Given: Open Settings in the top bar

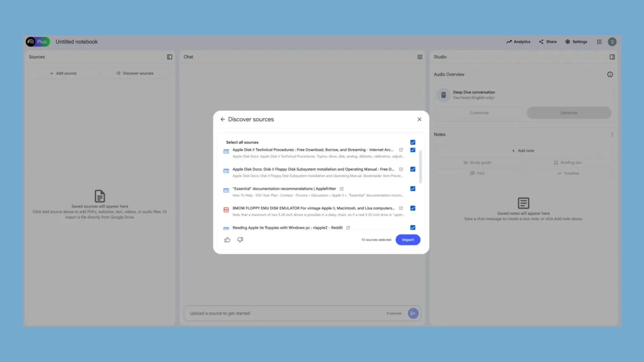Looking at the screenshot, I should pyautogui.click(x=576, y=42).
